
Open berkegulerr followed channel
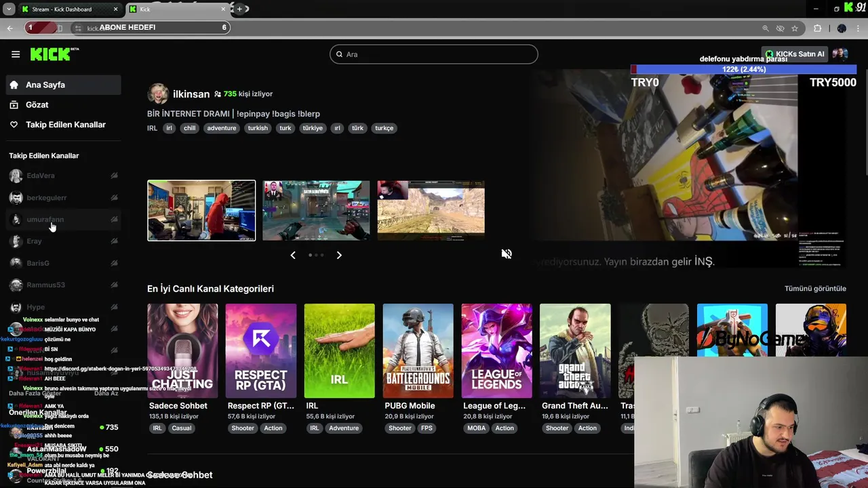pos(64,198)
